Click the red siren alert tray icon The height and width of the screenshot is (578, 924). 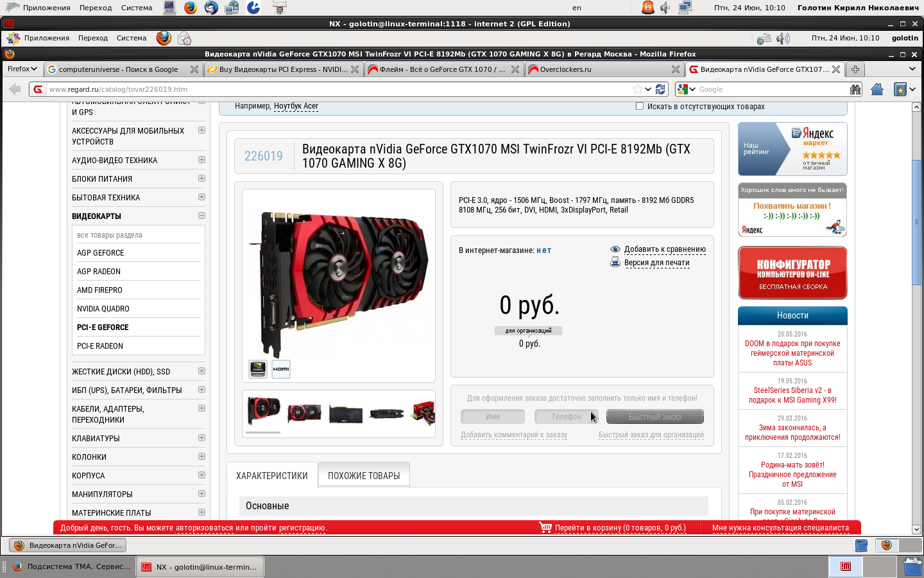tap(648, 8)
